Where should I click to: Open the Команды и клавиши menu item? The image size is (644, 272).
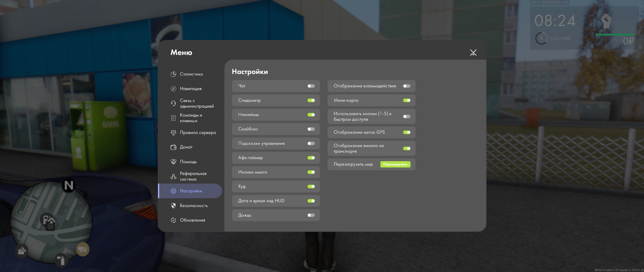pos(191,118)
